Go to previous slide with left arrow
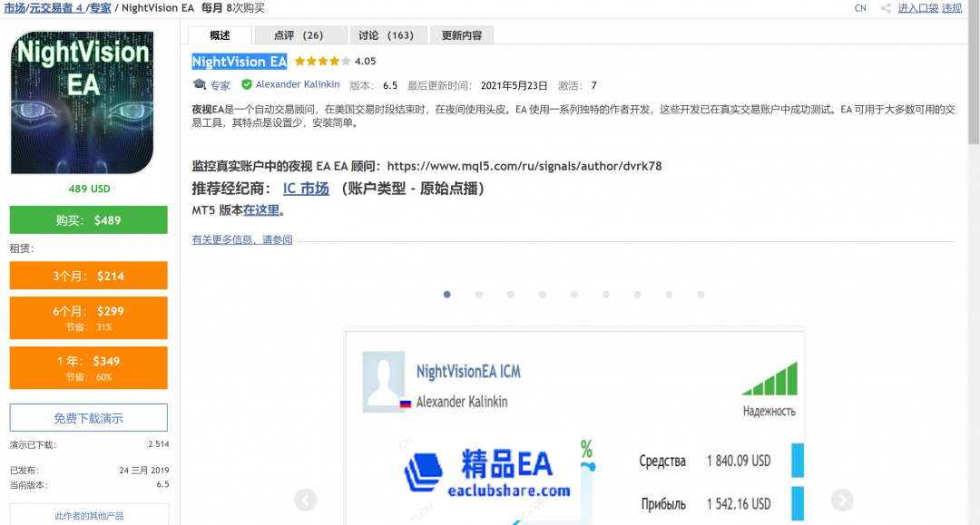This screenshot has height=525, width=980. coord(306,500)
